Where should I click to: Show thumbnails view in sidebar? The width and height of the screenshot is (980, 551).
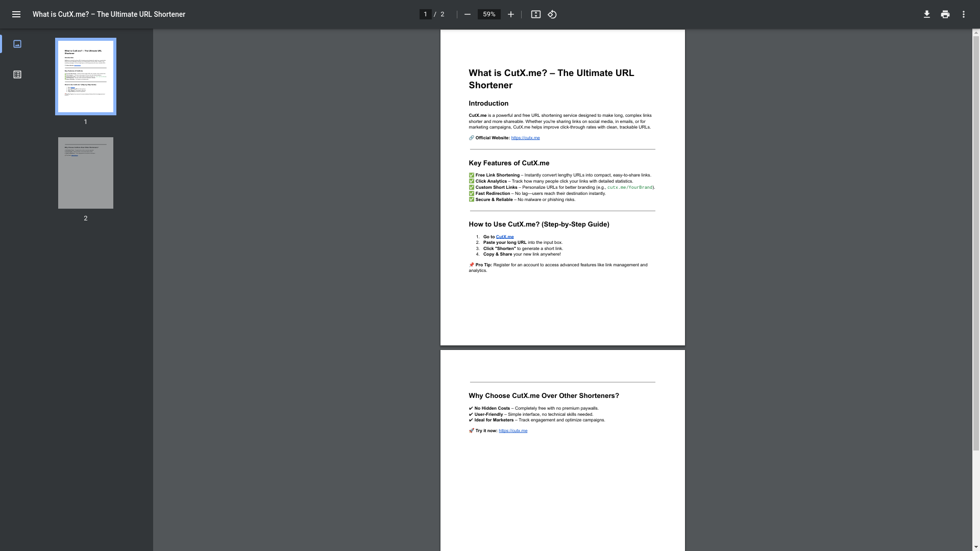pos(17,44)
